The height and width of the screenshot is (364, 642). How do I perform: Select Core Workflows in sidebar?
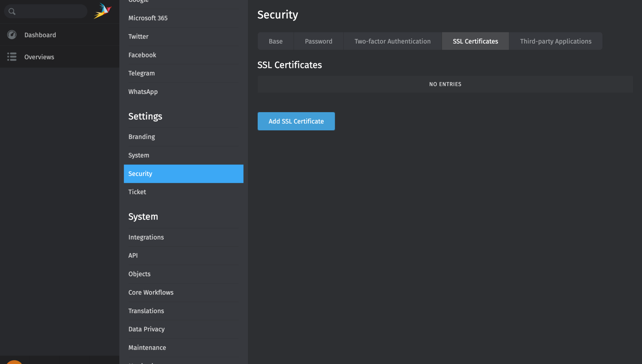pyautogui.click(x=151, y=292)
